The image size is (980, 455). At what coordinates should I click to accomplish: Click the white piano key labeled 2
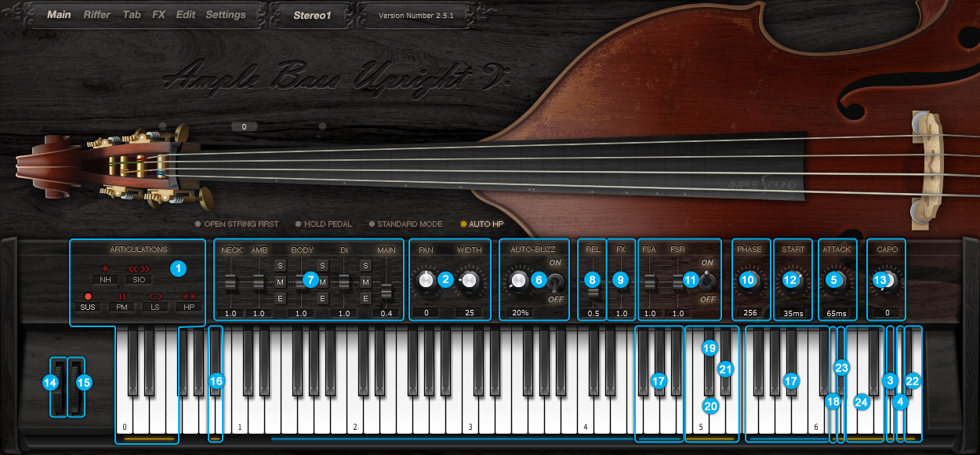click(x=354, y=416)
